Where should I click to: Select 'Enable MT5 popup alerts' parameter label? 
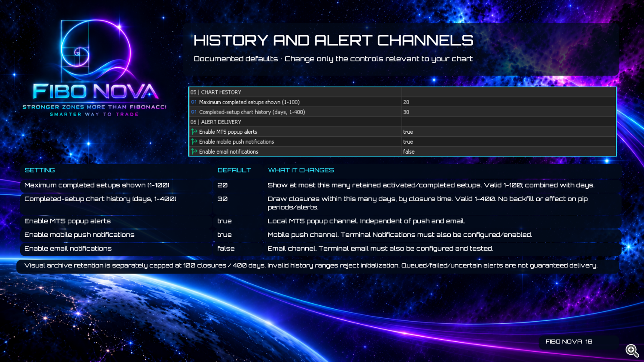coord(228,132)
